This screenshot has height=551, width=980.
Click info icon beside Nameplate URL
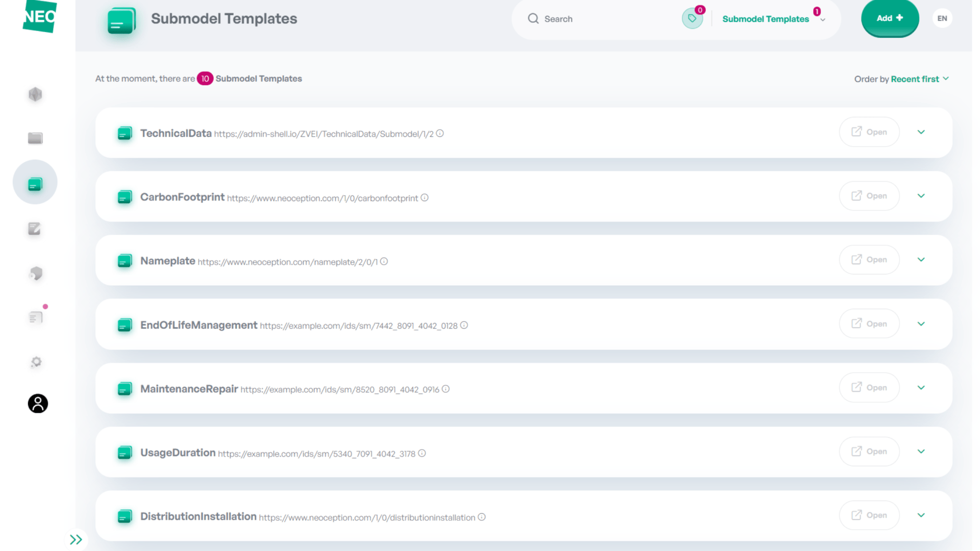tap(384, 261)
